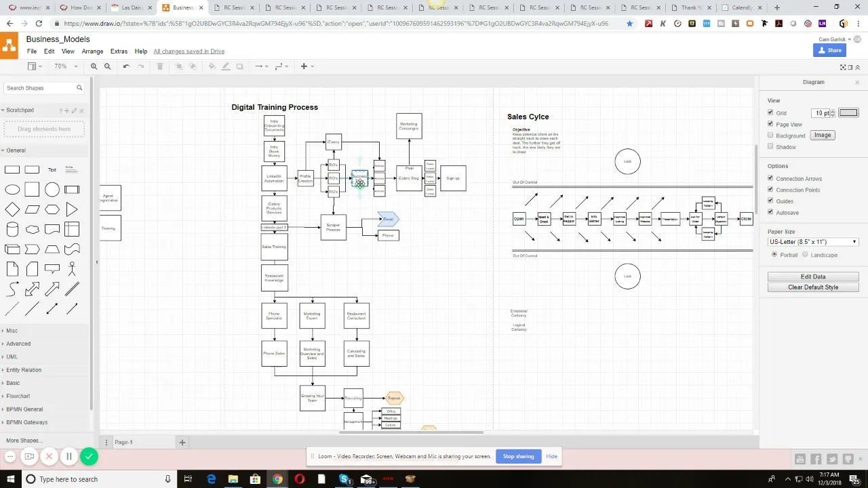868x488 pixels.
Task: Click the fill color bucket icon
Action: click(x=212, y=66)
